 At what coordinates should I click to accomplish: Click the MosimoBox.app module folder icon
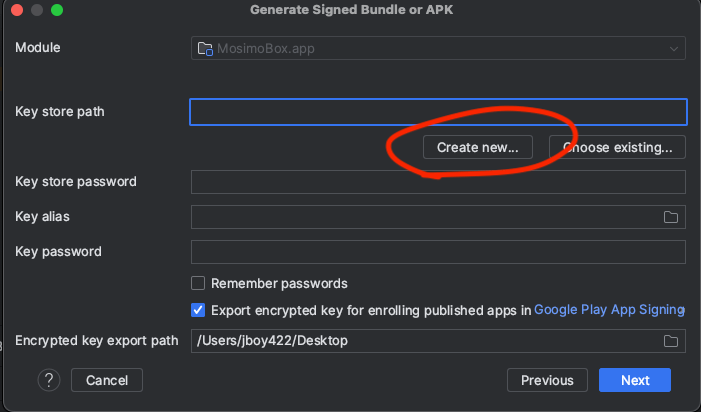(x=205, y=48)
